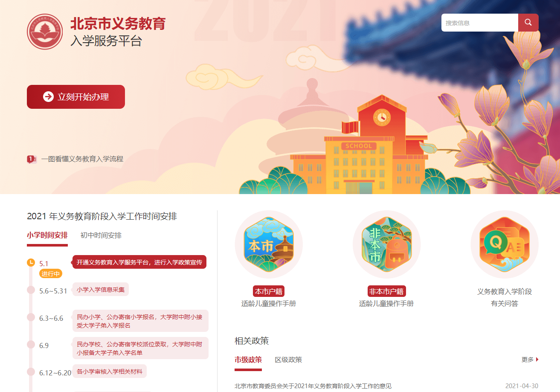Open the 本市 hexagon icon
Screen dimensions: 560x392
click(x=269, y=244)
